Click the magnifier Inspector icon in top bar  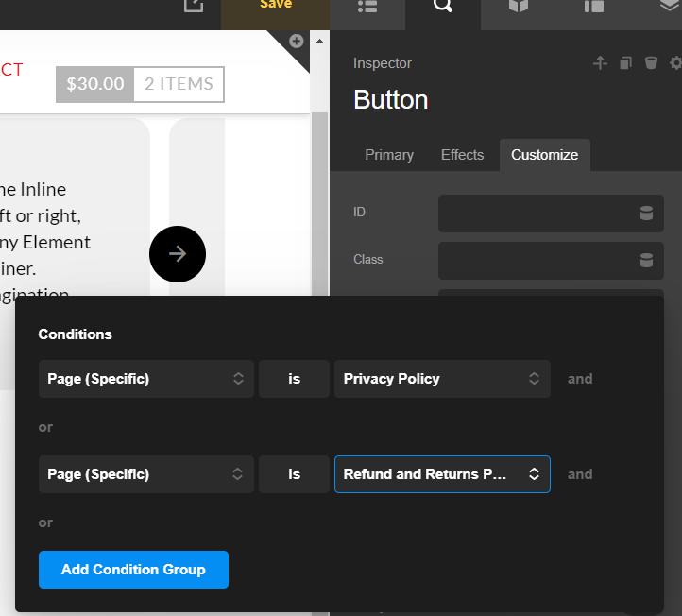click(443, 7)
